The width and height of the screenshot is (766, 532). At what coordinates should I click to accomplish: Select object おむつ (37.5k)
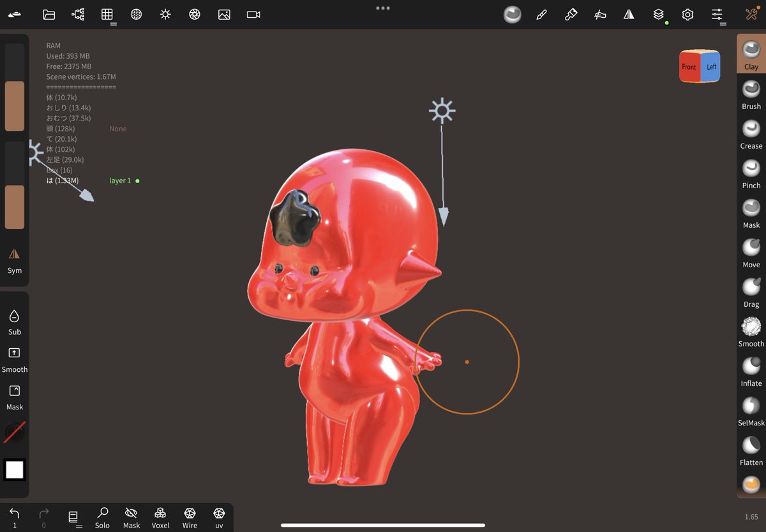pyautogui.click(x=68, y=118)
